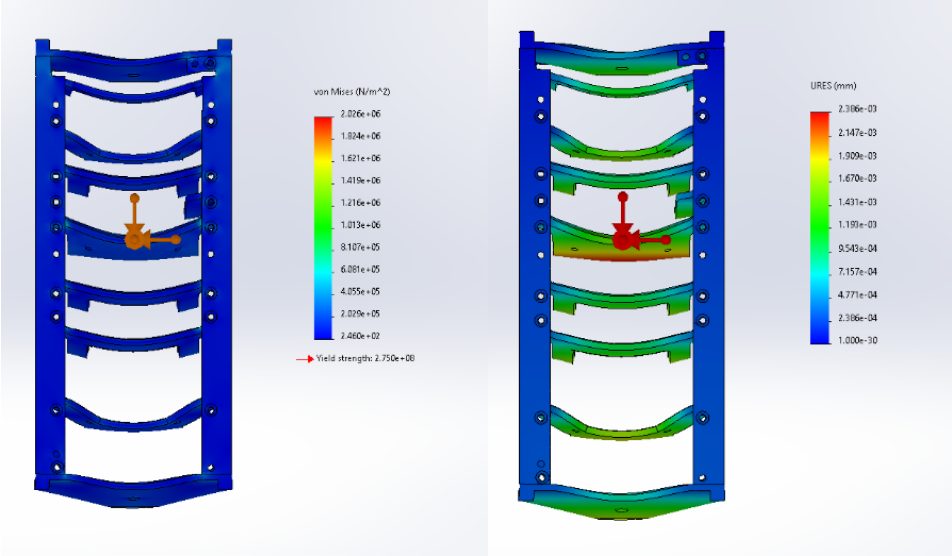
Task: Select legend value 1.013e+06
Action: [x=361, y=225]
